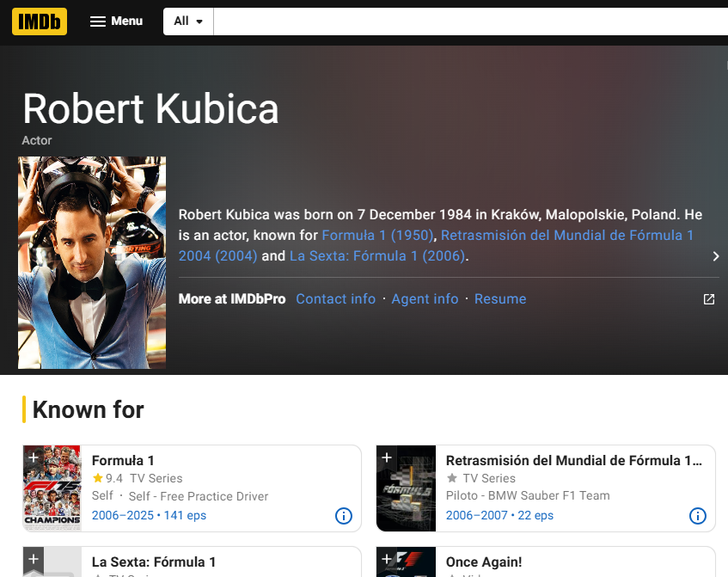Screen dimensions: 728x577
Task: Expand the All search category dropdown
Action: click(188, 21)
